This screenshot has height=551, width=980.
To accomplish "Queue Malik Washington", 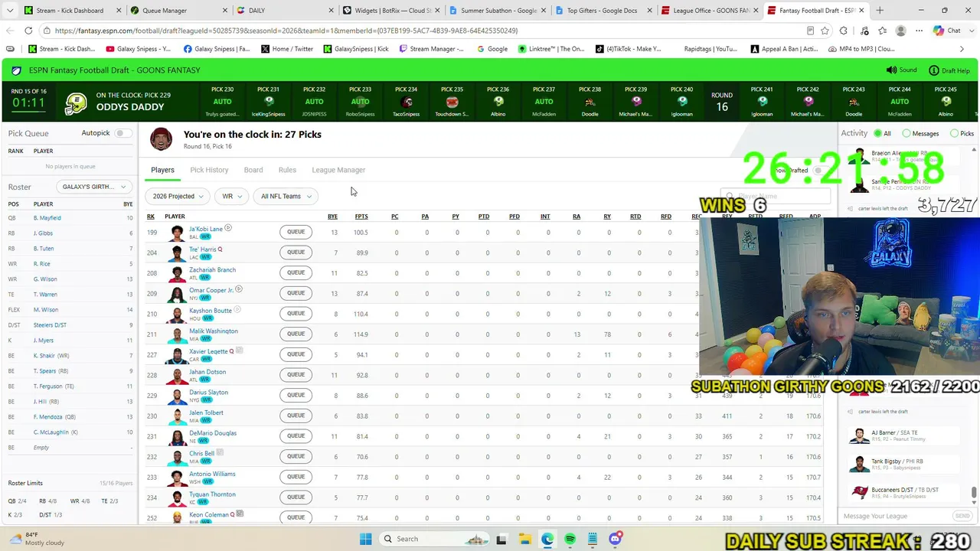I will click(x=296, y=334).
